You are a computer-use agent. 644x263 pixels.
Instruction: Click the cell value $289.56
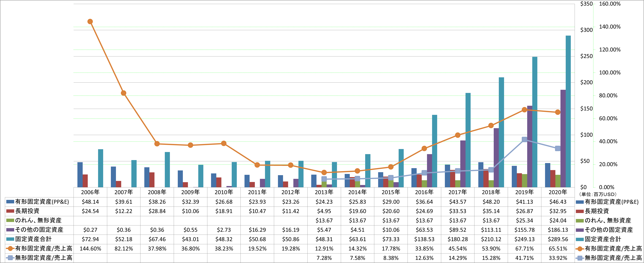click(x=558, y=239)
